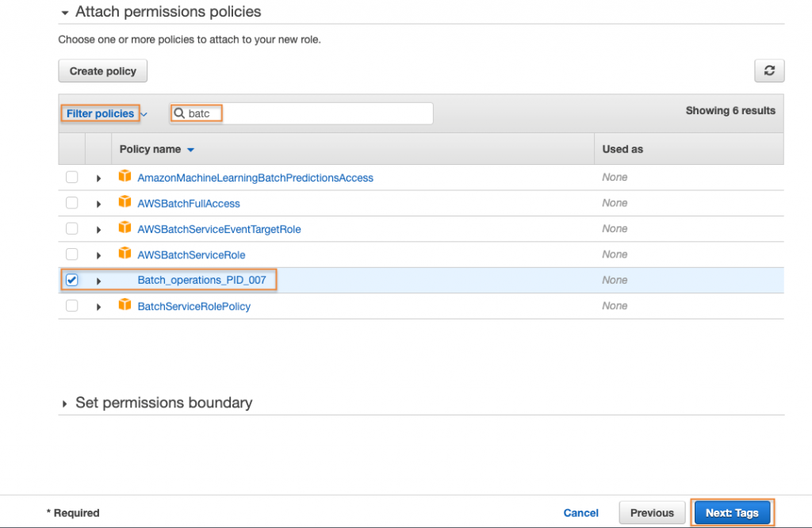
Task: Click the cube icon beside AmazonMachineLearningBatchPredictionsAccess
Action: pyautogui.click(x=124, y=177)
